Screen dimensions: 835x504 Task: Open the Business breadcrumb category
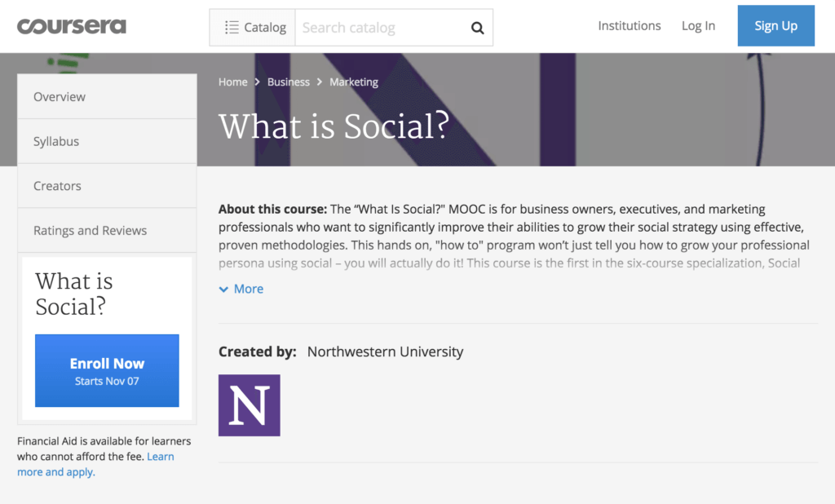click(x=289, y=82)
